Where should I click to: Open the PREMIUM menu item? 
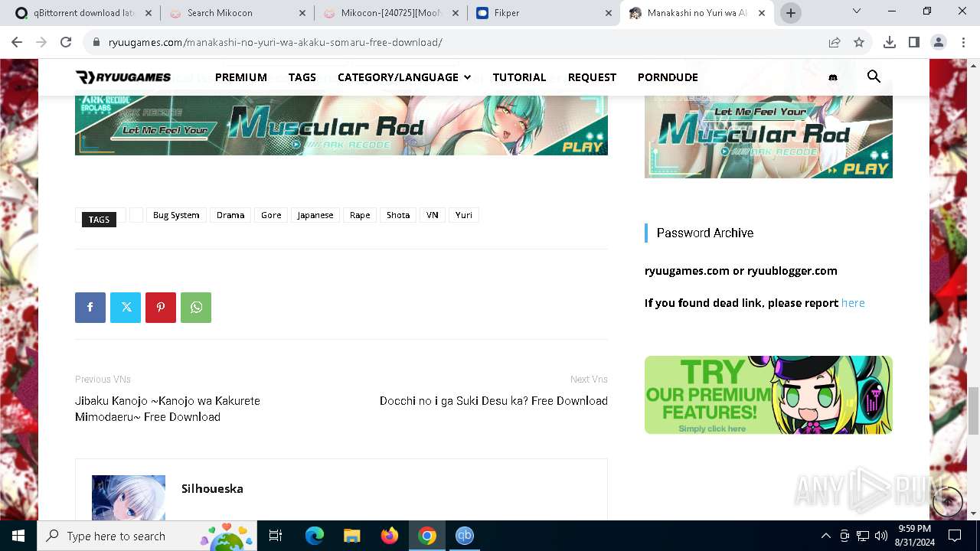pos(241,77)
